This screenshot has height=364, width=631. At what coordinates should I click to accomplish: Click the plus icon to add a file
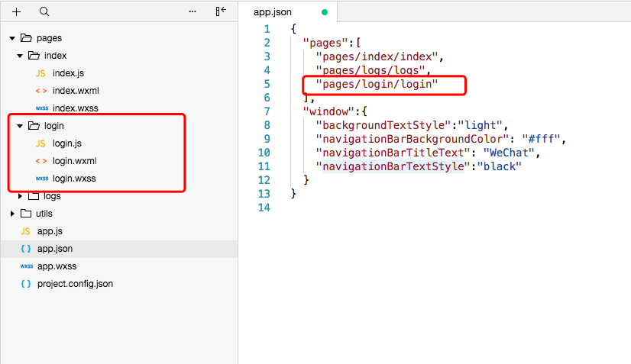[x=16, y=11]
